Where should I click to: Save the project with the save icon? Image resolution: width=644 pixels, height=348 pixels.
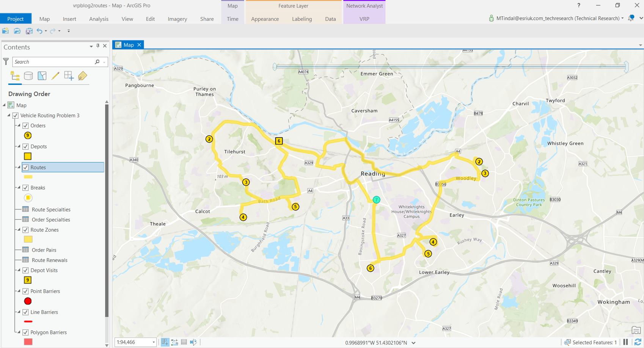point(29,31)
